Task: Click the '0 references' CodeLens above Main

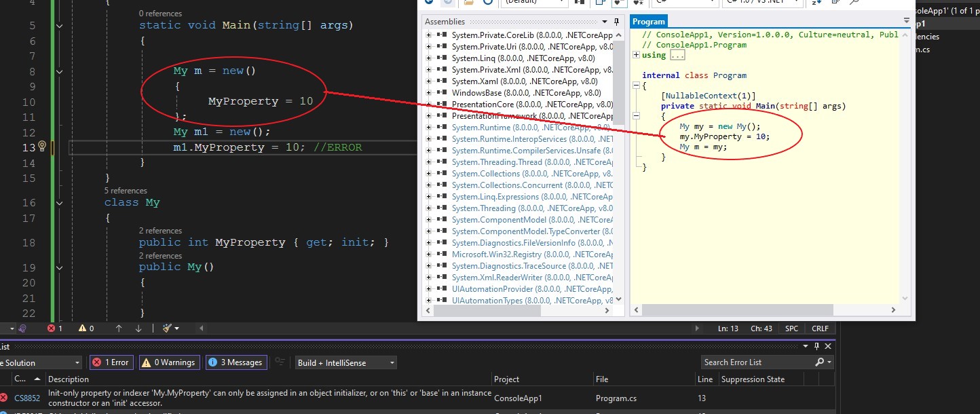Action: 160,14
